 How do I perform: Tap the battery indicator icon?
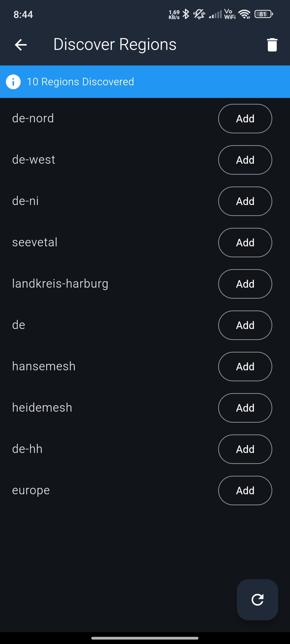[x=264, y=14]
